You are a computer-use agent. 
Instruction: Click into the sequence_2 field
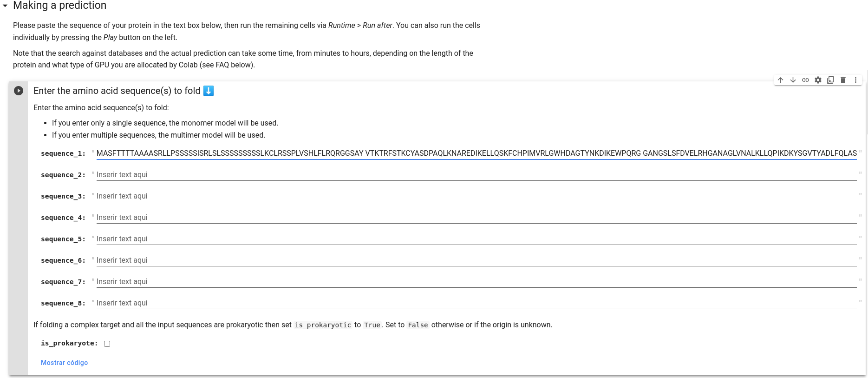click(x=476, y=175)
